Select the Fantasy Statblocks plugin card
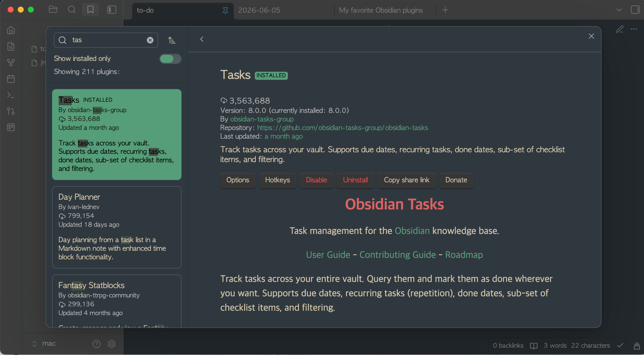Screen dimensions: 644x355 [x=117, y=301]
